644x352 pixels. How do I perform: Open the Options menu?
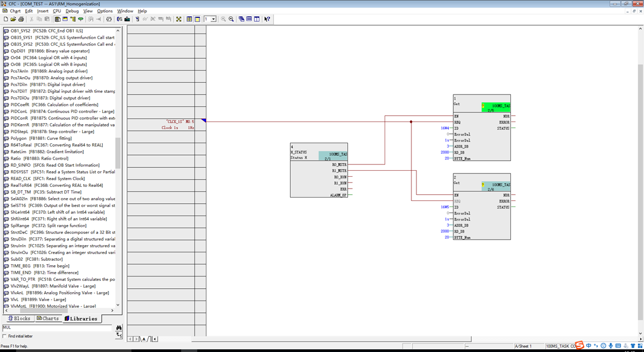[x=105, y=11]
